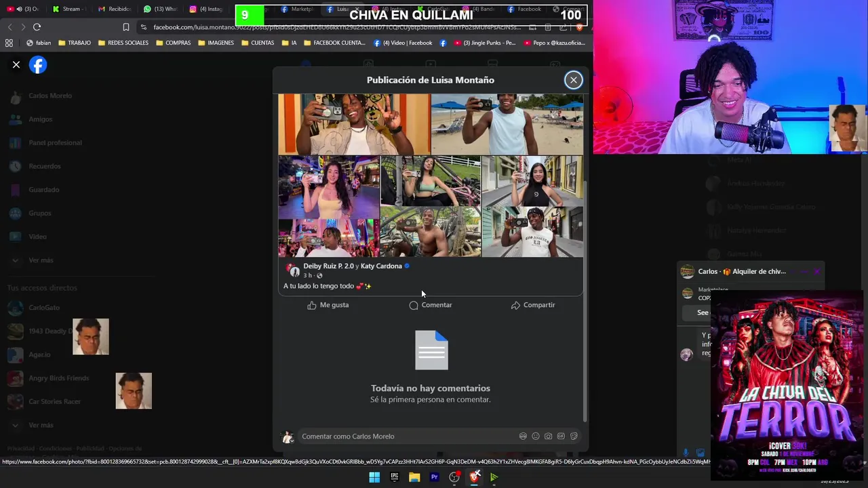The image size is (868, 488).
Task: Click the Facebook logo in top left
Action: (38, 65)
